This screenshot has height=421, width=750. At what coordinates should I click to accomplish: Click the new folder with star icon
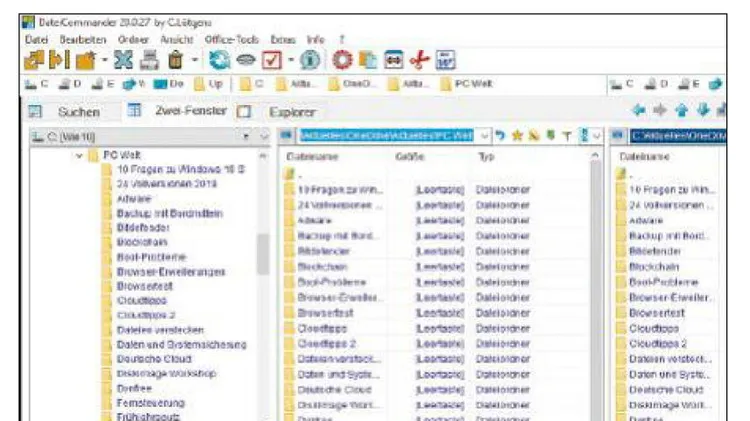pos(86,60)
